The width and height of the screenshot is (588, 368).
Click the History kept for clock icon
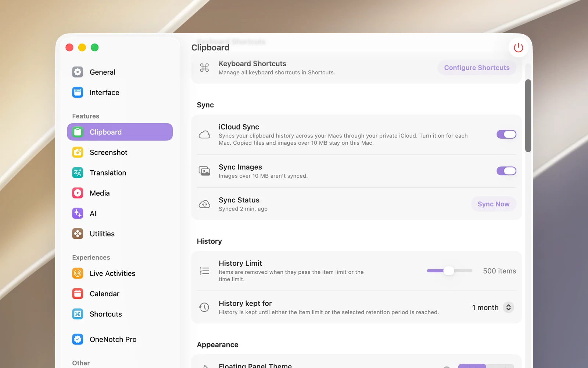204,307
